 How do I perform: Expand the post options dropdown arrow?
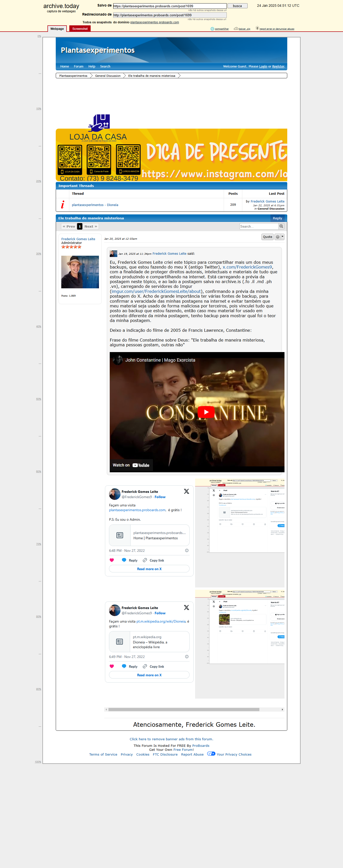[283, 237]
